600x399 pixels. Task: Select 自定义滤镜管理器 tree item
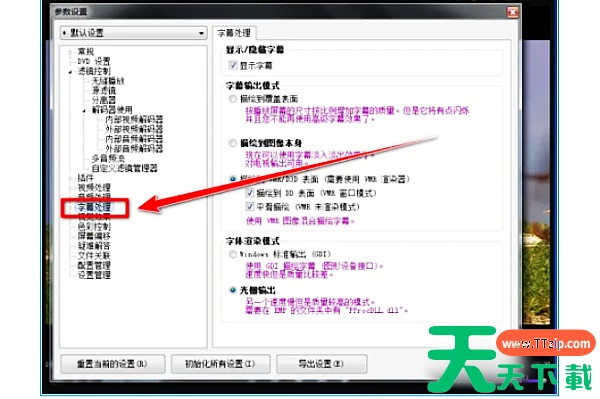(125, 168)
